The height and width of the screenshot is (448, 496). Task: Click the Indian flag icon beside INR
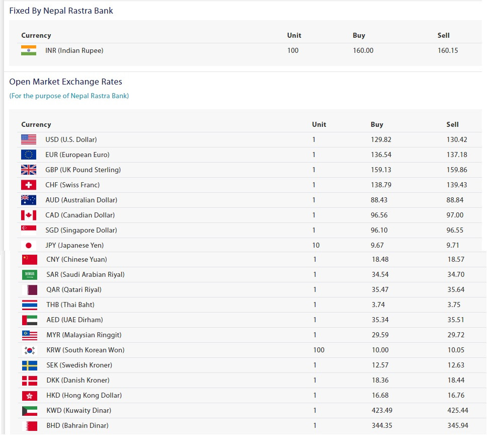click(x=29, y=50)
